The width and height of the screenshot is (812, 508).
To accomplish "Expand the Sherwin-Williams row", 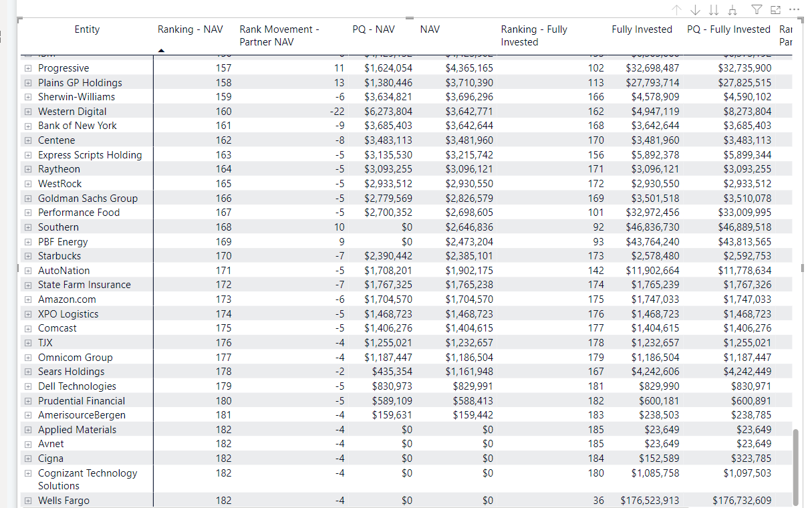I will (x=28, y=97).
